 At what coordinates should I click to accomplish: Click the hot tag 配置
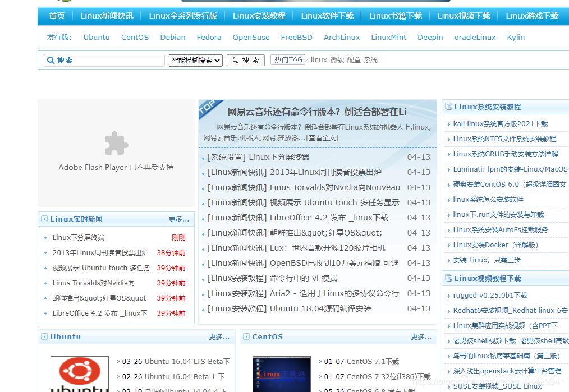[x=354, y=60]
